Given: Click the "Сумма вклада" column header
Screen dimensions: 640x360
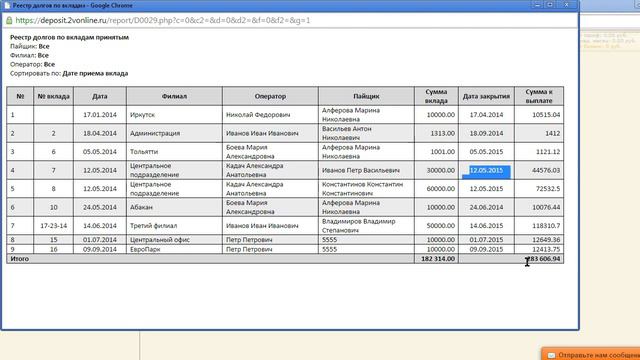Looking at the screenshot, I should pyautogui.click(x=436, y=96).
